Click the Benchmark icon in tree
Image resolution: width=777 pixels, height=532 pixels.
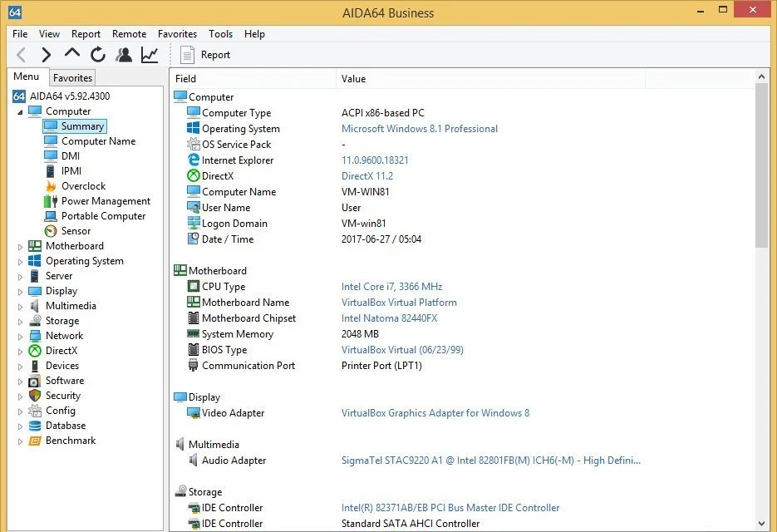click(x=35, y=441)
